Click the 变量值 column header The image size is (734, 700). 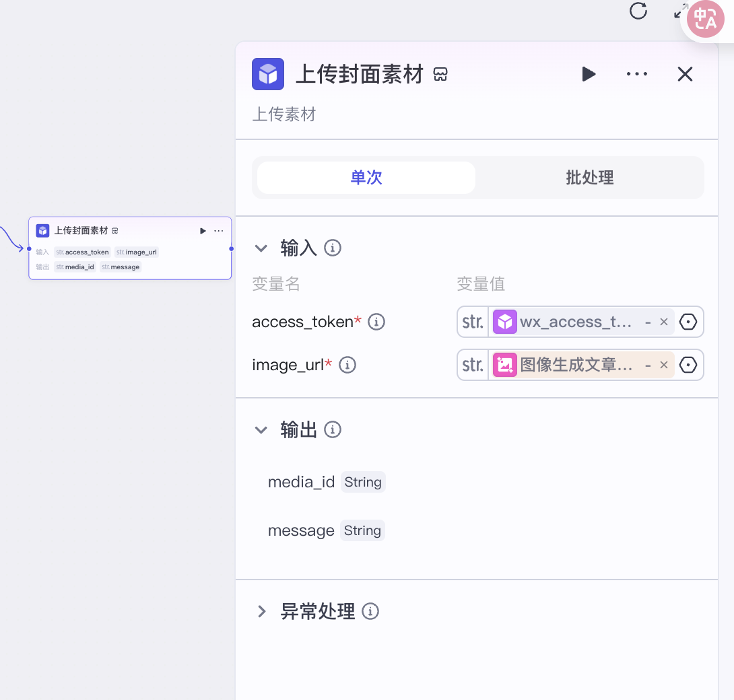[481, 283]
